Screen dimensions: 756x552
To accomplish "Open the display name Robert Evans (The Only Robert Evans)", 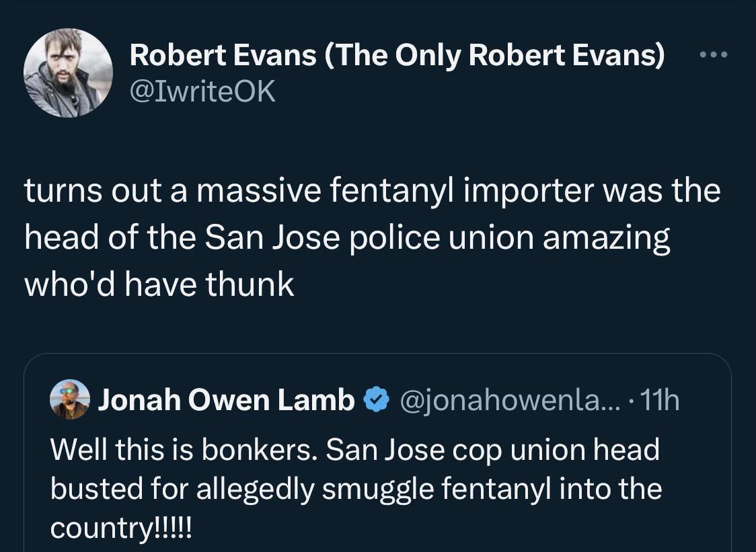I will pos(397,56).
